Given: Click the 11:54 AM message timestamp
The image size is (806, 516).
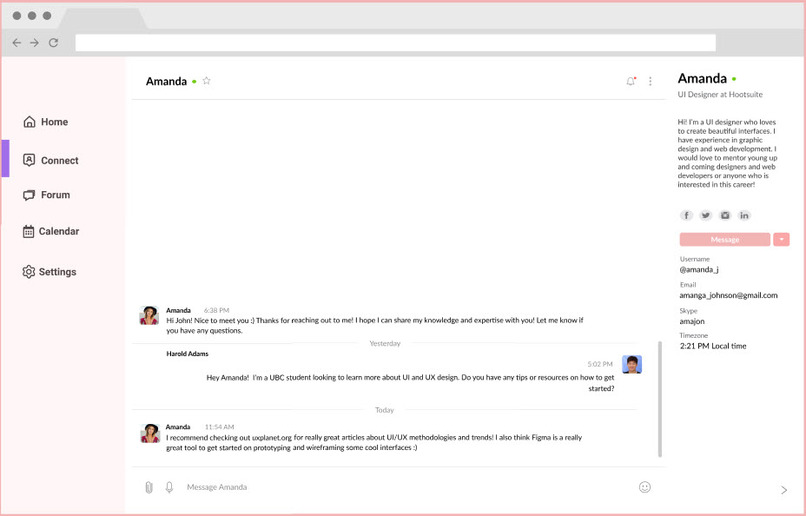Looking at the screenshot, I should click(x=219, y=427).
